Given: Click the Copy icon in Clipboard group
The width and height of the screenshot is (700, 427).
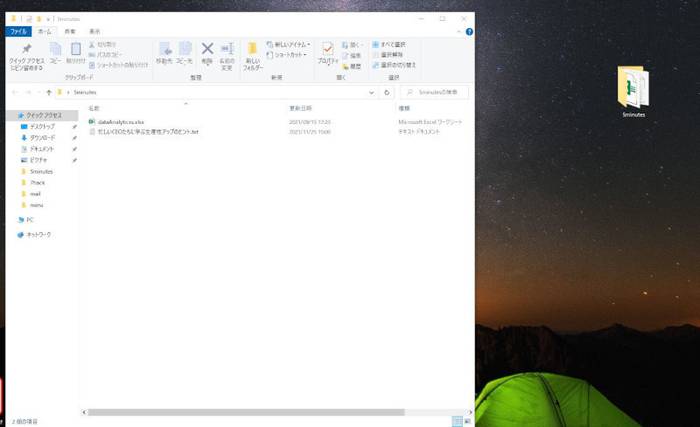Looking at the screenshot, I should click(55, 53).
